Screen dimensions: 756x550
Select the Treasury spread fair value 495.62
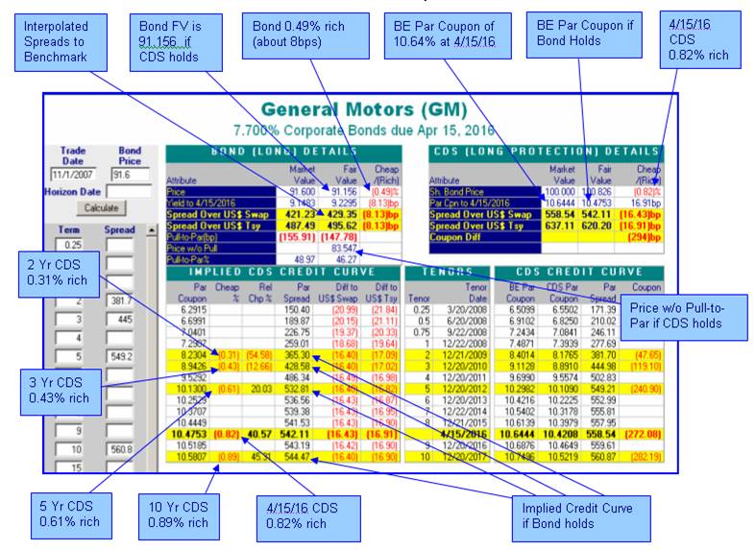click(x=342, y=226)
